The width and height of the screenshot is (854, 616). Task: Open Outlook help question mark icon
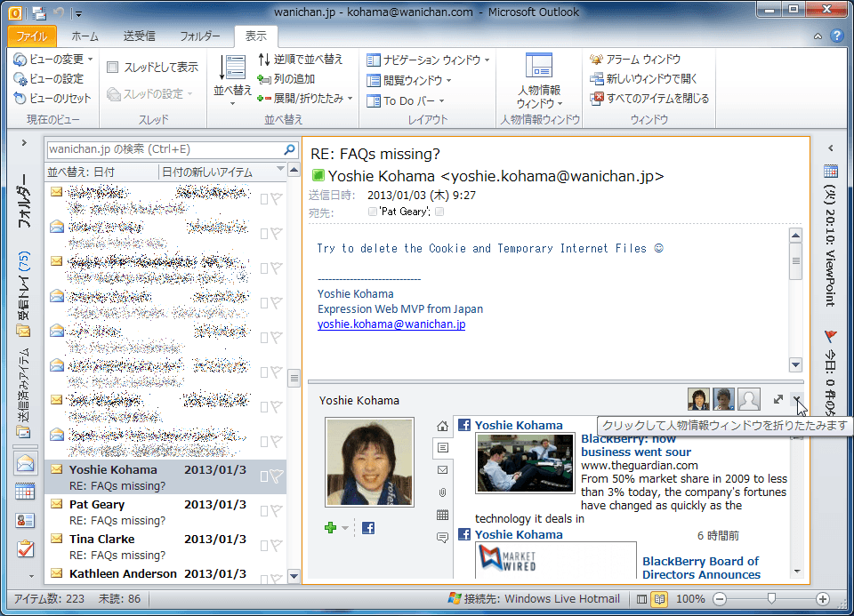tap(836, 36)
